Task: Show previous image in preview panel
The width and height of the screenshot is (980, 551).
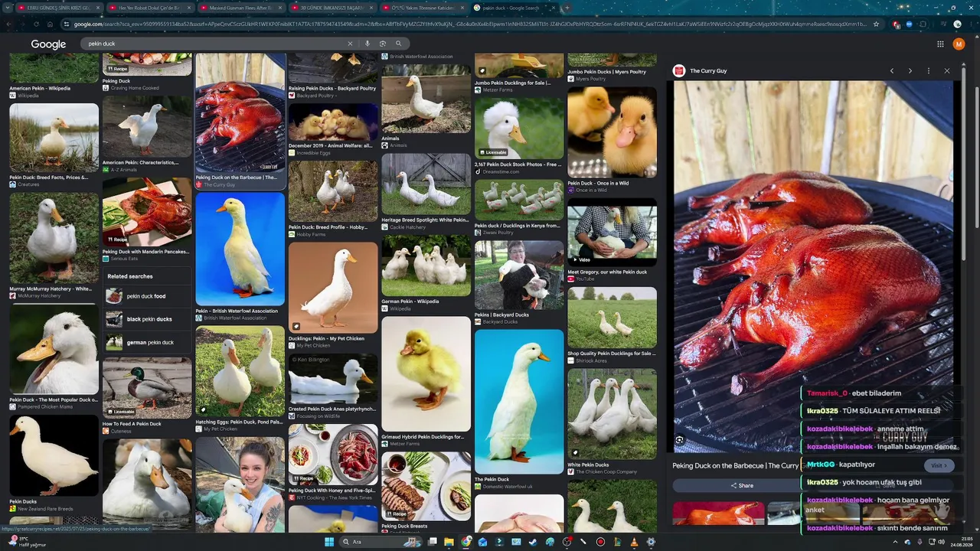Action: coord(892,71)
